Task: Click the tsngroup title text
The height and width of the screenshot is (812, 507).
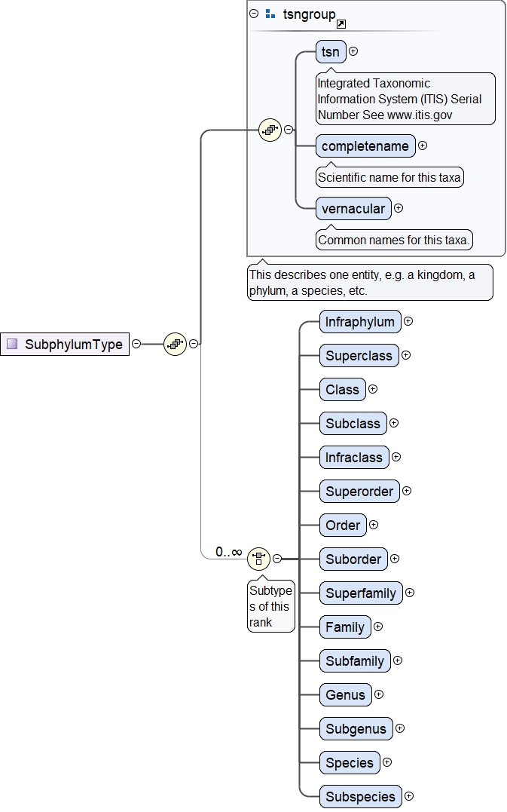Action: point(309,14)
